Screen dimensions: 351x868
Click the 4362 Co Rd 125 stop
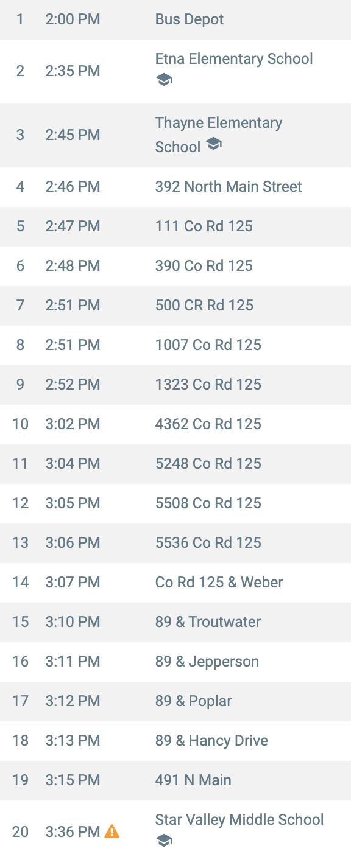tap(175, 424)
